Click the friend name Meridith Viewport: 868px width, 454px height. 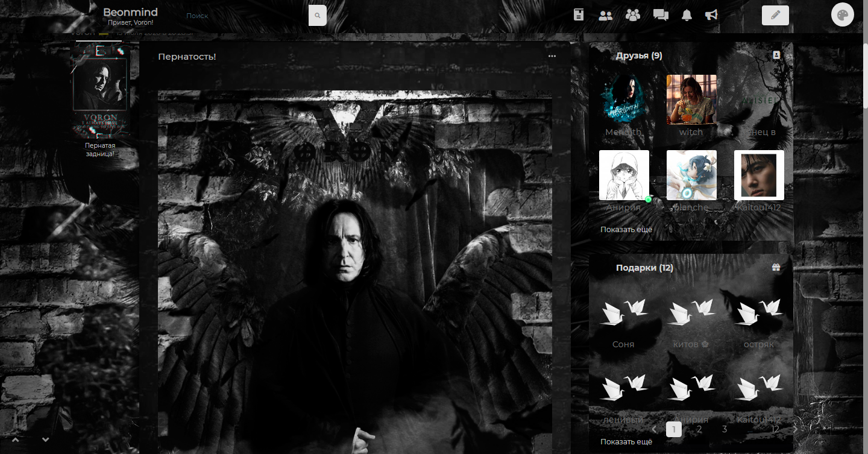624,132
